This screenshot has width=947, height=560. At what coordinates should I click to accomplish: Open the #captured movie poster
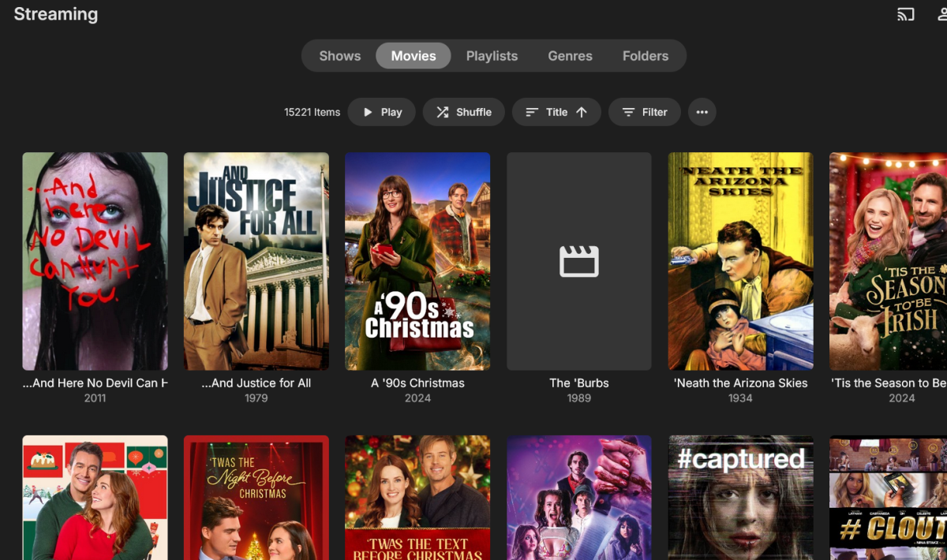point(740,498)
